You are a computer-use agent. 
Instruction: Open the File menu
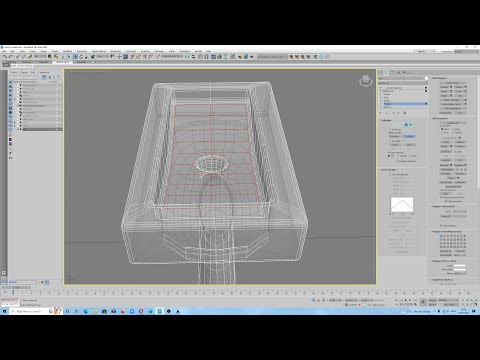pos(4,51)
